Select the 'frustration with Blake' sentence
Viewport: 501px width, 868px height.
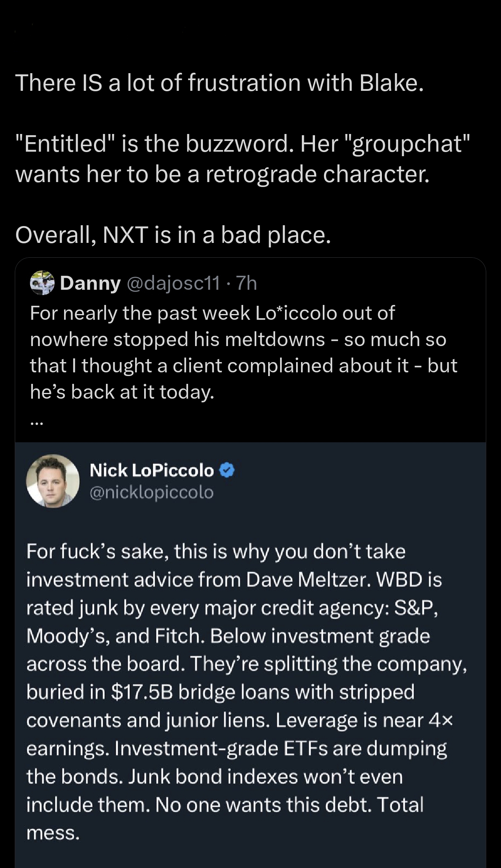point(219,83)
